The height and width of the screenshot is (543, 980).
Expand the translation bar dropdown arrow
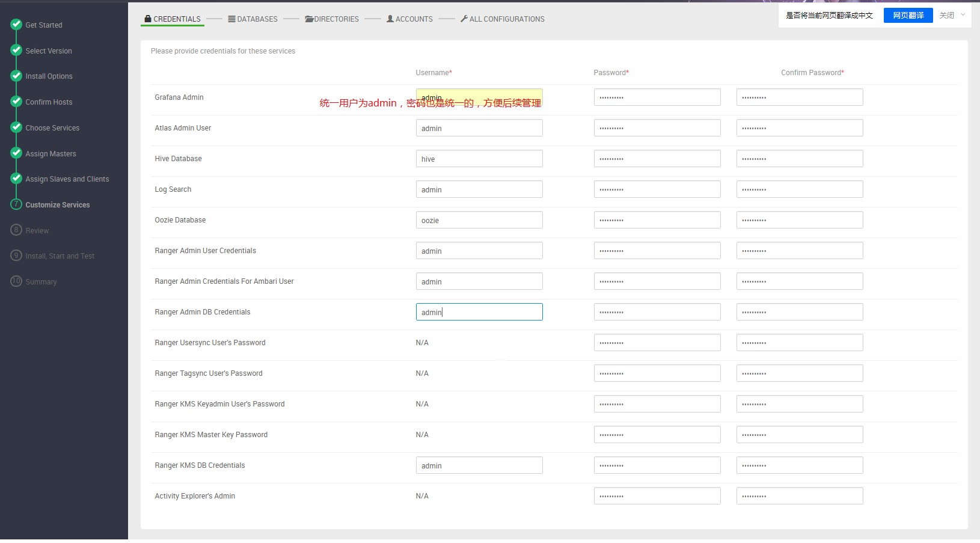963,15
